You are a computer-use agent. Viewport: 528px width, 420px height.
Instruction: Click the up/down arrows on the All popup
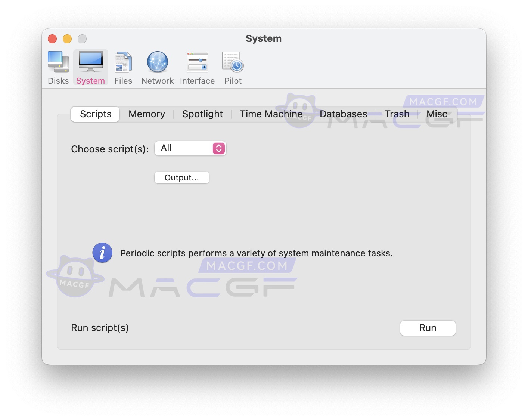pyautogui.click(x=218, y=148)
